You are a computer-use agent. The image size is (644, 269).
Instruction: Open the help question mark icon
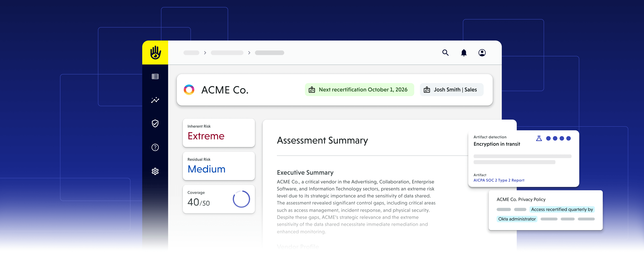[155, 147]
